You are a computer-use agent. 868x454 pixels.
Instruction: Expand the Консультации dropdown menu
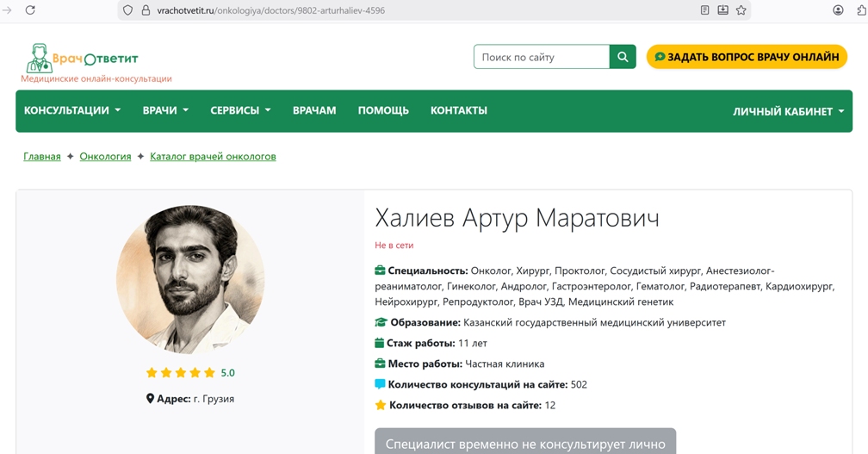click(x=72, y=110)
